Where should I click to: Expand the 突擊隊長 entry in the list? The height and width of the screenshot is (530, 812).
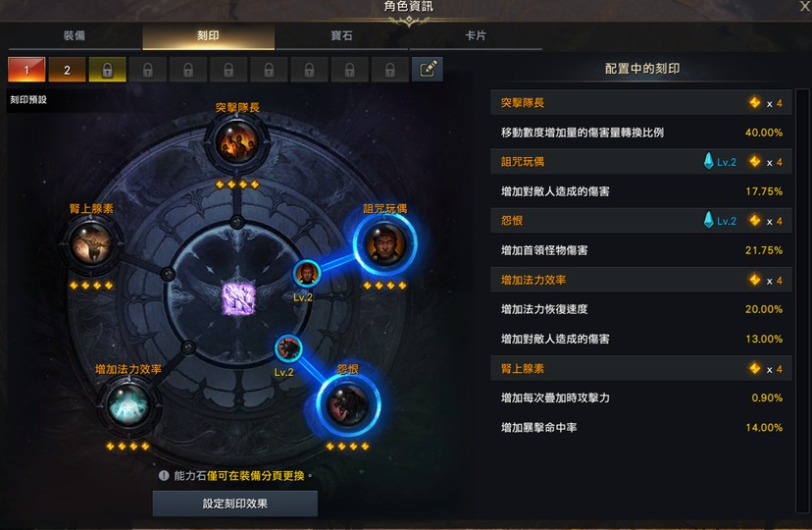point(641,103)
